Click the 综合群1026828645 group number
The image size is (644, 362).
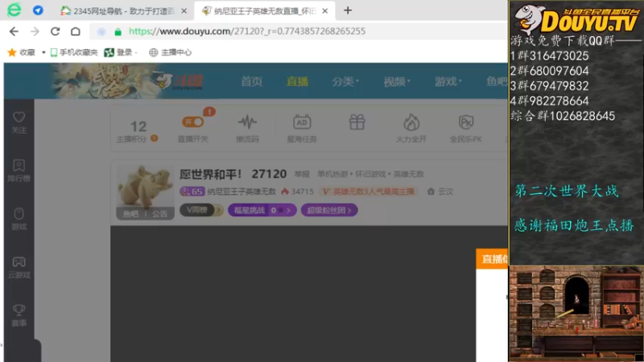coord(563,116)
